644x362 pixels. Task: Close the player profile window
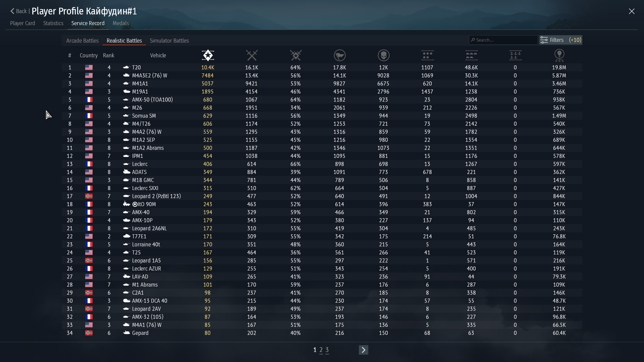[x=632, y=11]
